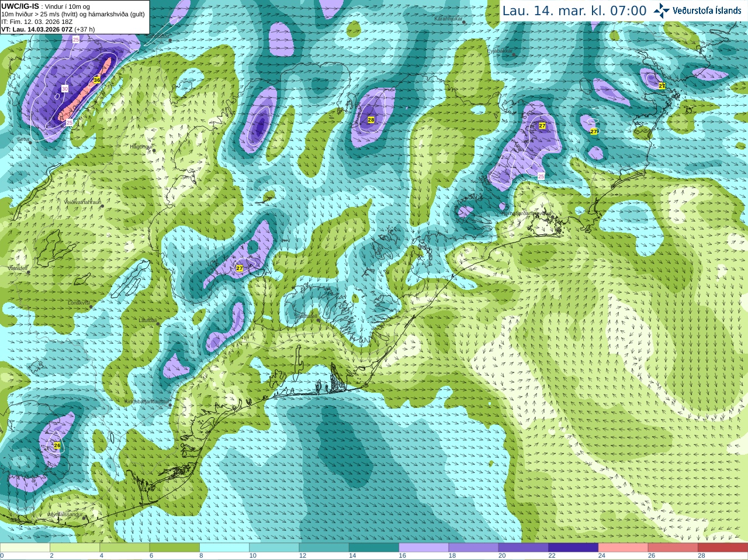The width and height of the screenshot is (748, 560).
Task: Click the IT: Fim. 12. 03. 2026 18Z line
Action: tap(37, 22)
